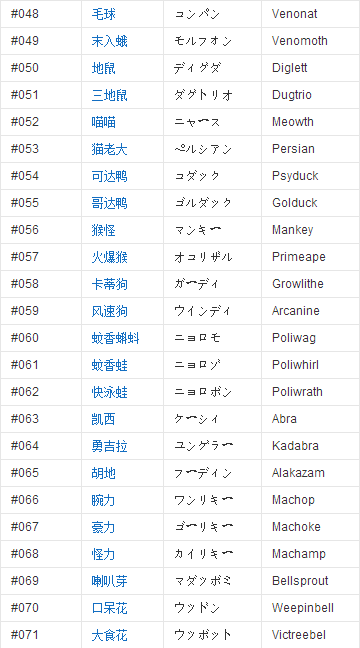Click the 火爆猴 link for Primeape
Screen dimensions: 360x648
pyautogui.click(x=110, y=257)
